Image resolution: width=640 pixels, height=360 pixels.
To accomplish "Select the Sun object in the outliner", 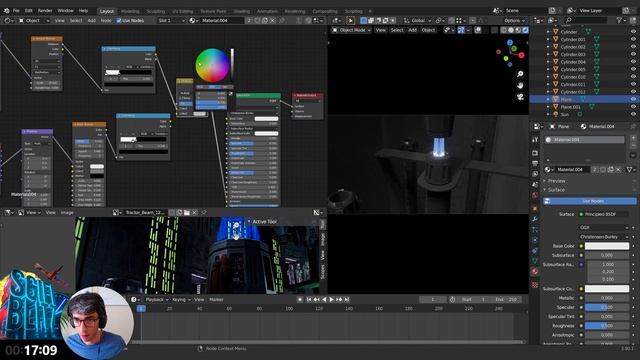I will [564, 115].
